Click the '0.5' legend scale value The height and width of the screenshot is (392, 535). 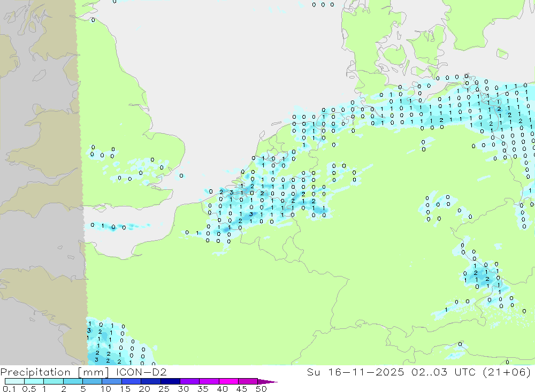click(29, 389)
